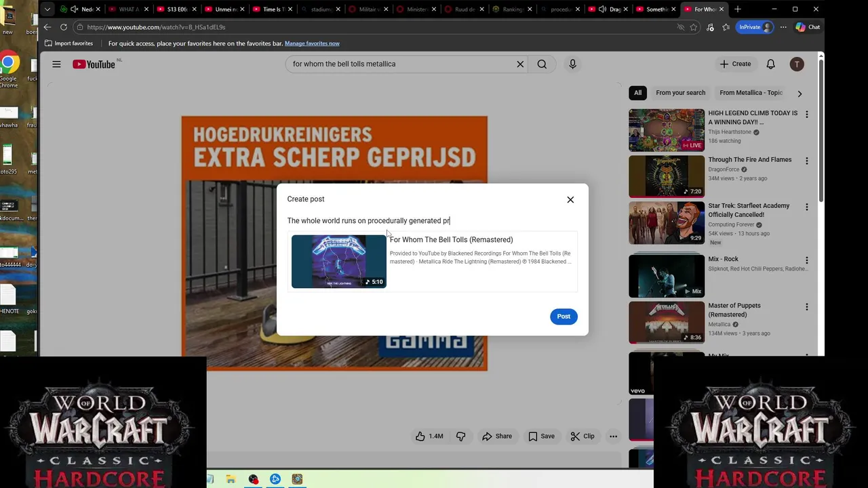The height and width of the screenshot is (488, 868).
Task: Click the Save button under video
Action: (x=541, y=436)
